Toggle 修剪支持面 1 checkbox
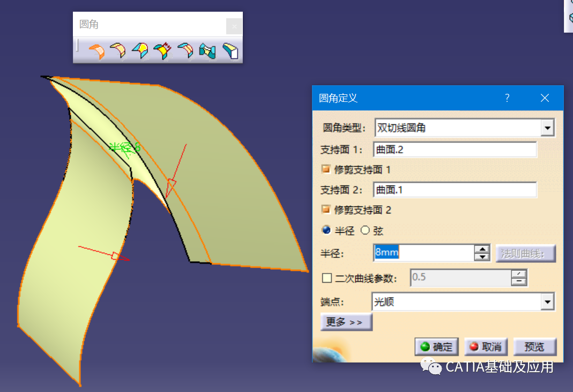This screenshot has height=392, width=573. click(325, 169)
